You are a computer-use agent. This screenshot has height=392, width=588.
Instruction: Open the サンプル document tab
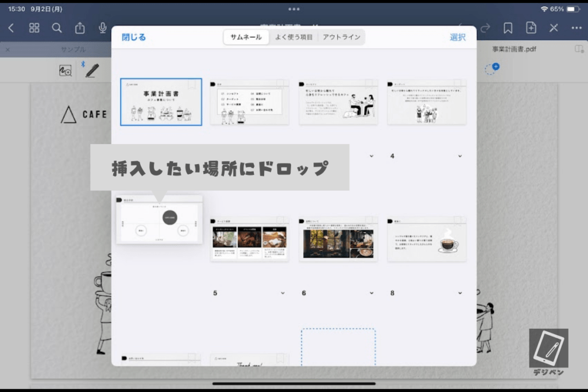(x=73, y=49)
